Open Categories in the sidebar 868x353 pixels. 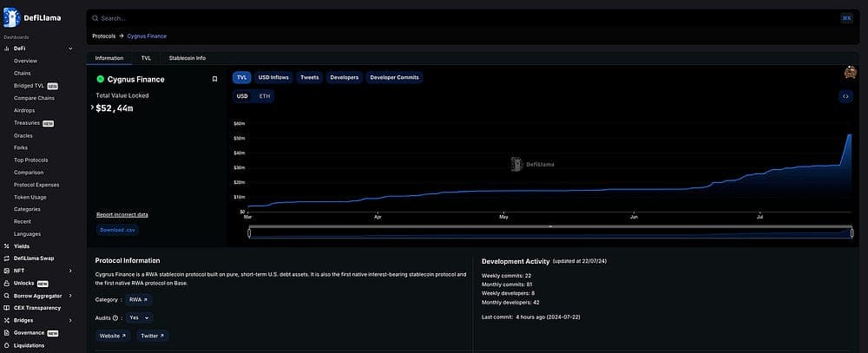(27, 209)
